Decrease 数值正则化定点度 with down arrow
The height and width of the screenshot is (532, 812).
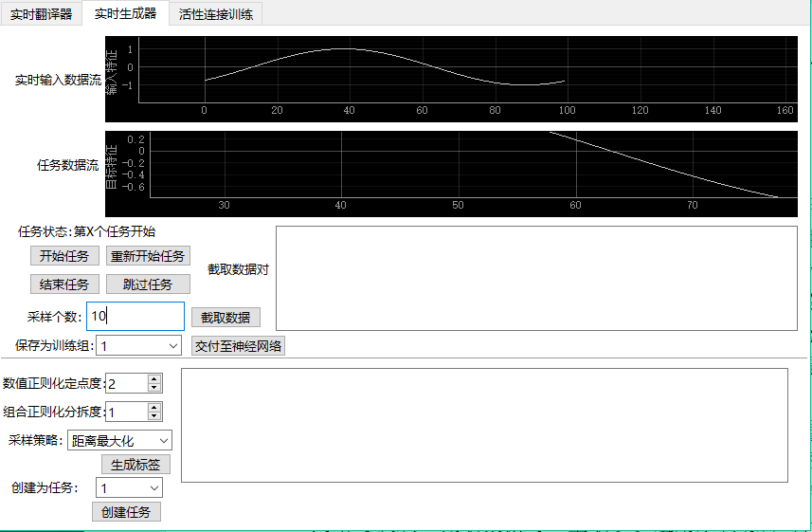[154, 388]
